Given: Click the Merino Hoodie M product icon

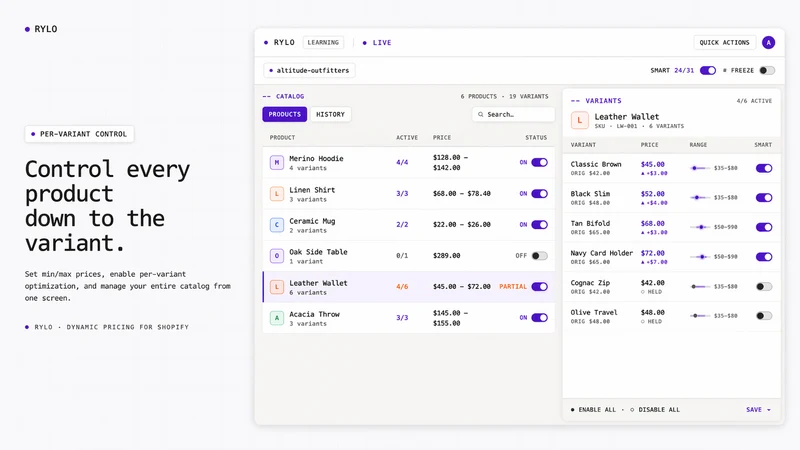Looking at the screenshot, I should [277, 163].
